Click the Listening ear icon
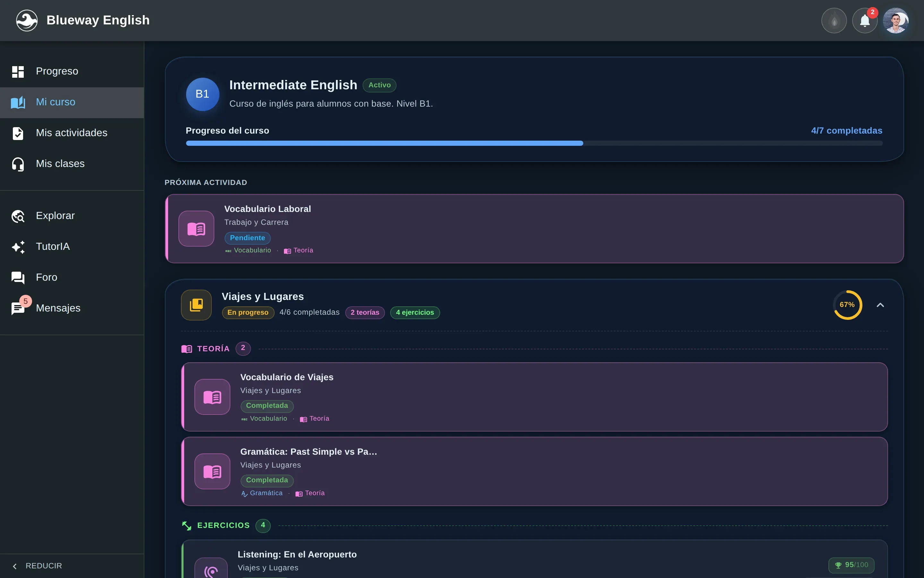The width and height of the screenshot is (924, 578). [211, 568]
